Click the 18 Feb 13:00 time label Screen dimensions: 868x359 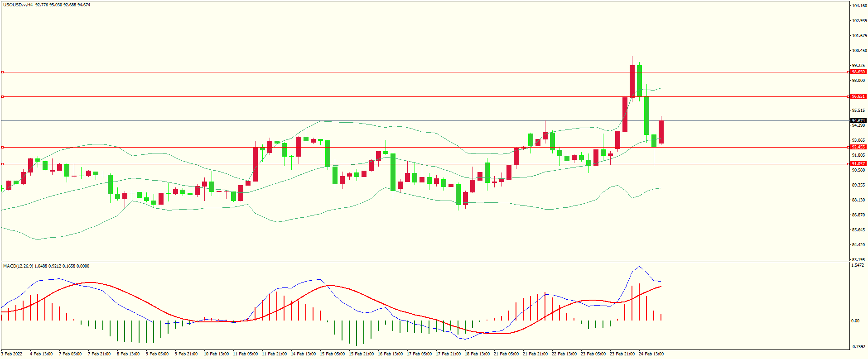tap(477, 354)
